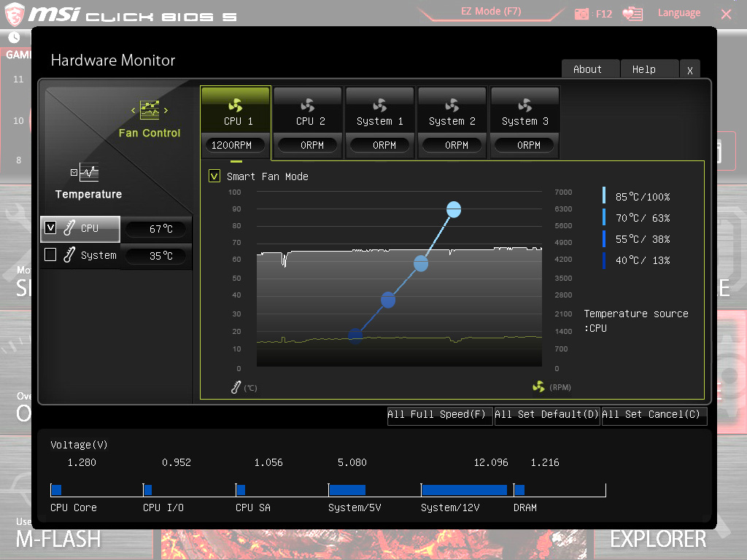This screenshot has width=747, height=560.
Task: Click All Full Speed(F) button
Action: tap(440, 415)
